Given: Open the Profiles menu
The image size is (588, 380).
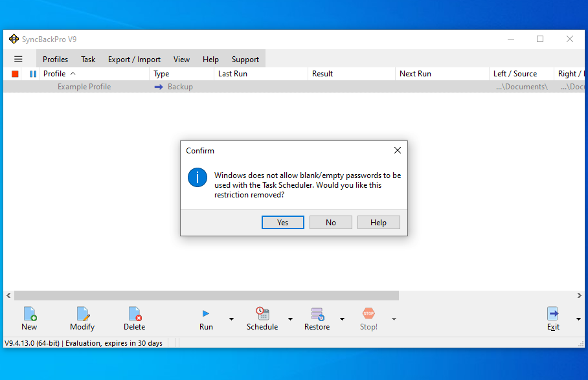Looking at the screenshot, I should tap(55, 59).
